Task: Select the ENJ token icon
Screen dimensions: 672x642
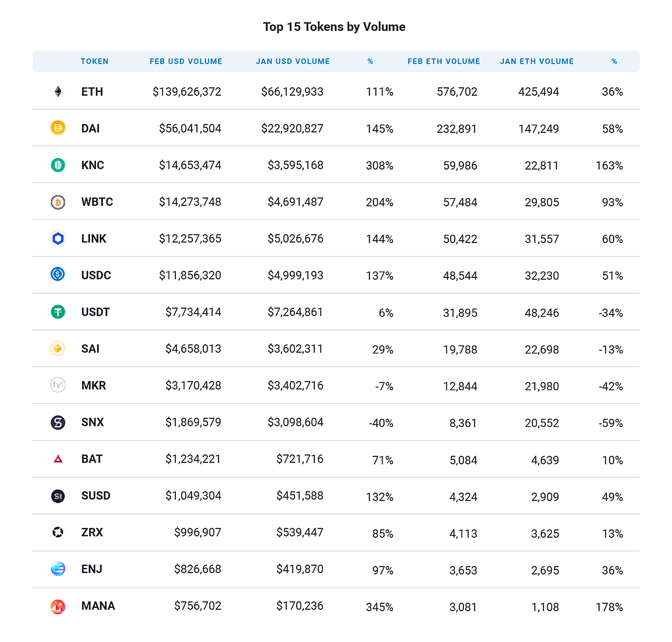Action: 58,569
